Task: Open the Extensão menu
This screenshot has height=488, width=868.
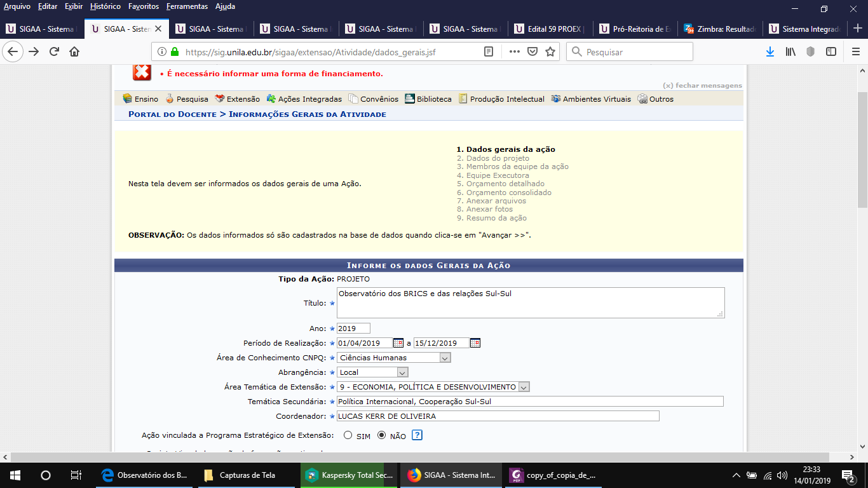Action: coord(237,99)
